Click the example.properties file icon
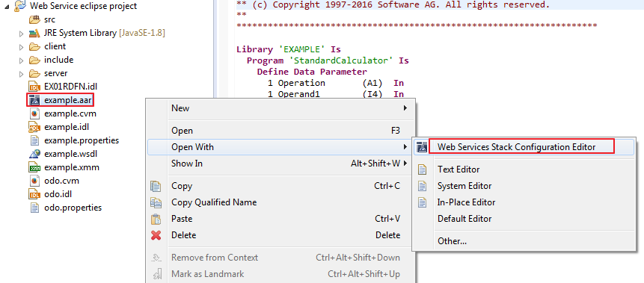The image size is (644, 283). (34, 140)
